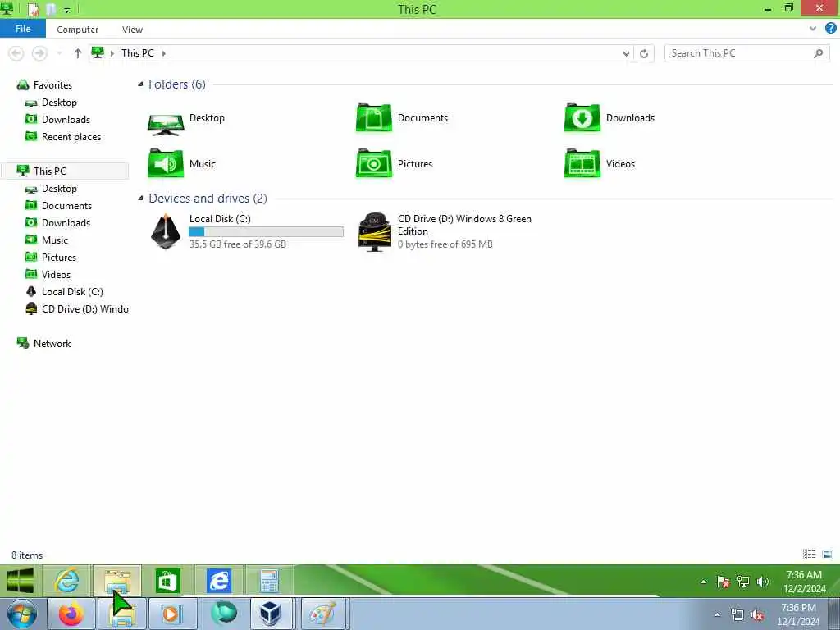Click muted speaker icon in host tray

pos(757,615)
